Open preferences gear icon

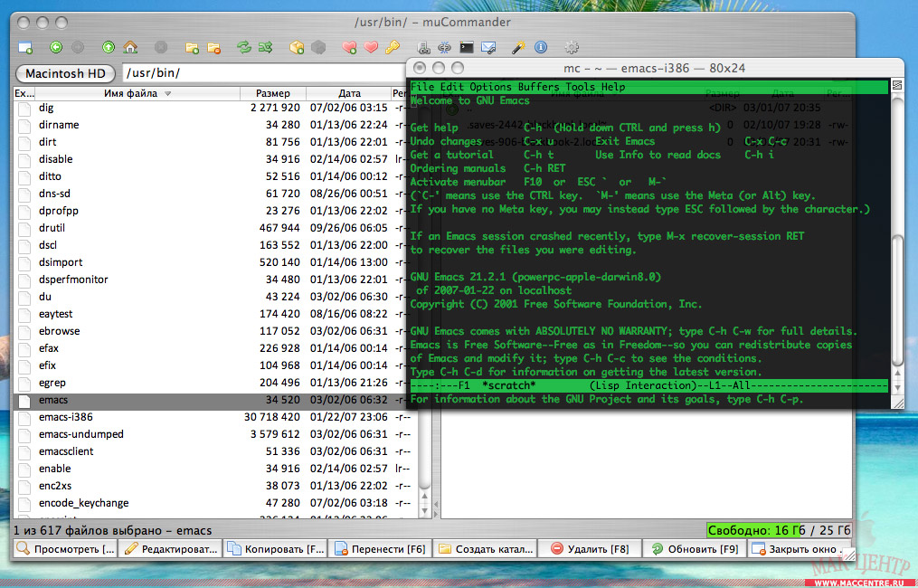click(572, 47)
